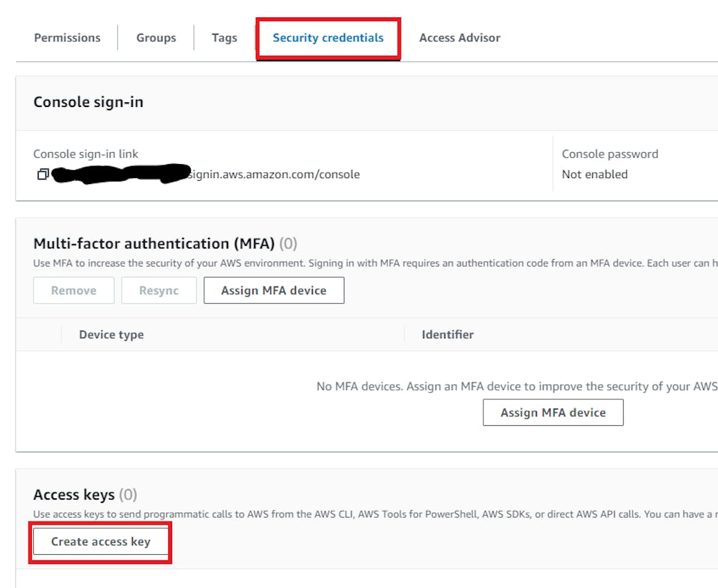Open the signin.aws.amazon.com/console link
Image resolution: width=718 pixels, height=588 pixels.
click(274, 175)
